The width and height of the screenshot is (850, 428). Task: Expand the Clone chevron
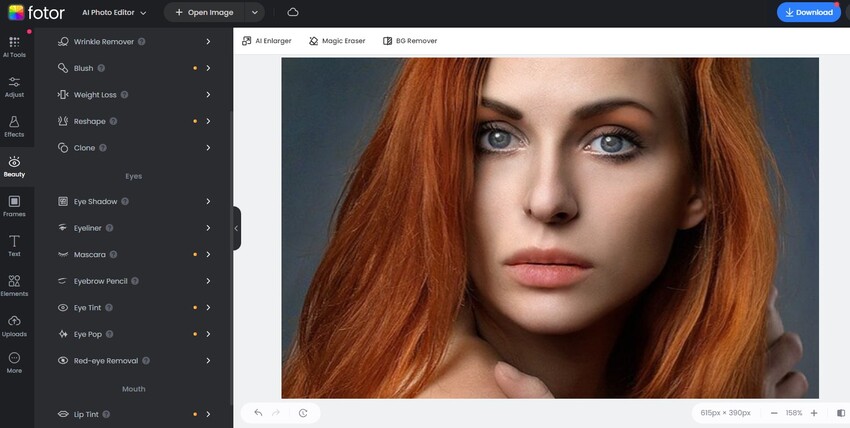click(208, 148)
